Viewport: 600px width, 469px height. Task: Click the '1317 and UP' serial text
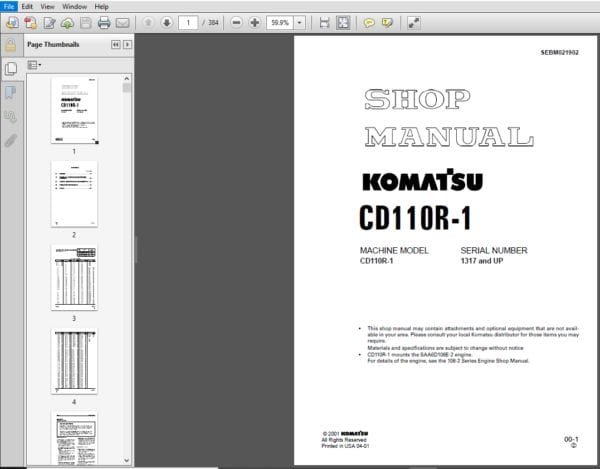482,261
